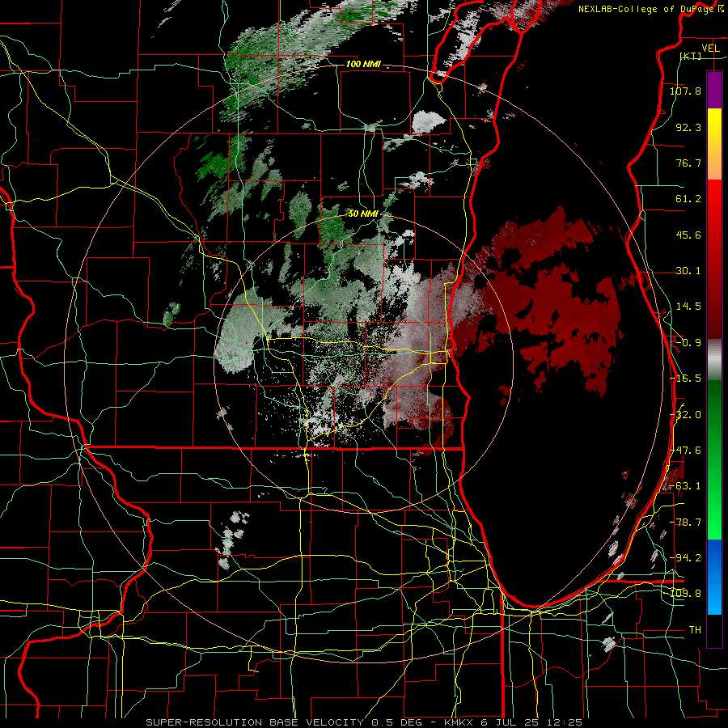Click the TH threshold label

click(695, 629)
